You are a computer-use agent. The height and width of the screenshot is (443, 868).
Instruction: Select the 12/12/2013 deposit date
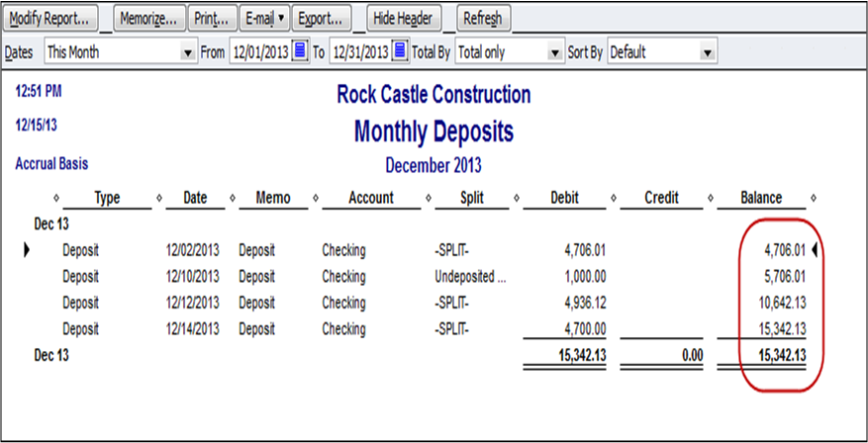coord(193,303)
